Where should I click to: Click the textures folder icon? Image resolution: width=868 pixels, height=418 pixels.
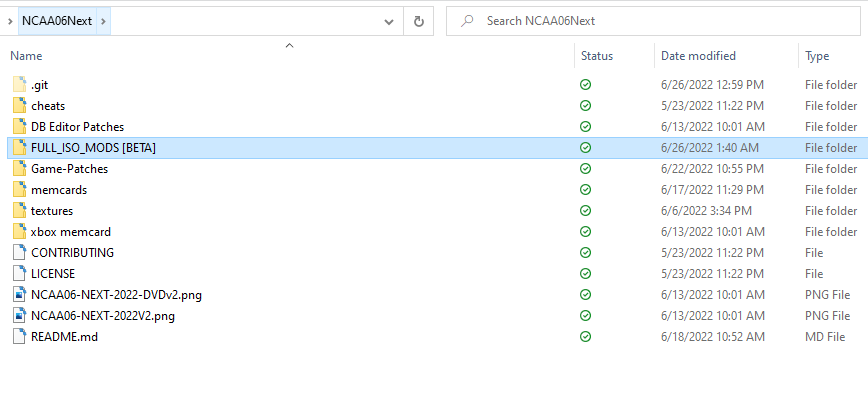point(19,211)
